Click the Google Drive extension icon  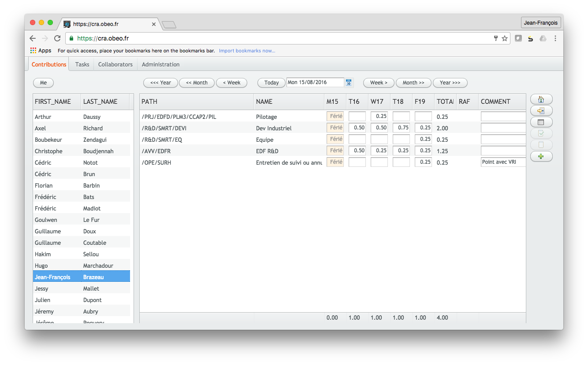coord(543,38)
